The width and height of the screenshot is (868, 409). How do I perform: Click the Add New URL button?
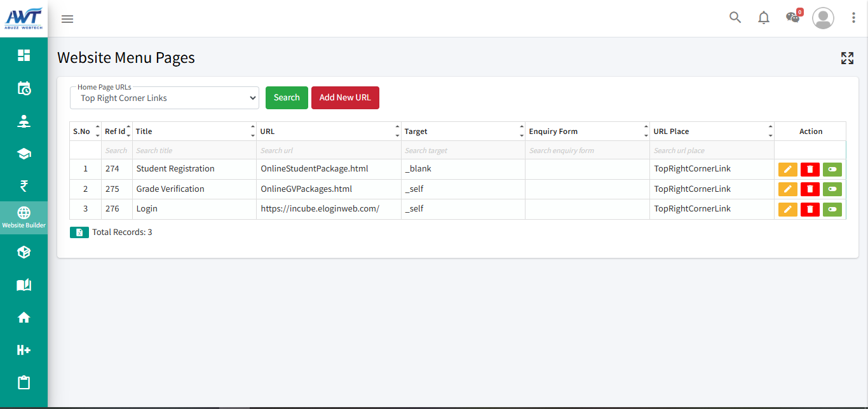pos(345,98)
